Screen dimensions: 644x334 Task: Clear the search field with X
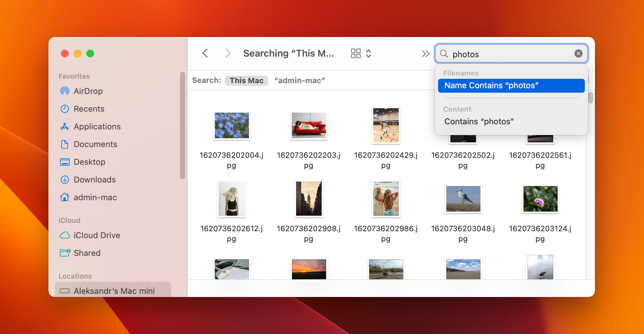(x=579, y=53)
